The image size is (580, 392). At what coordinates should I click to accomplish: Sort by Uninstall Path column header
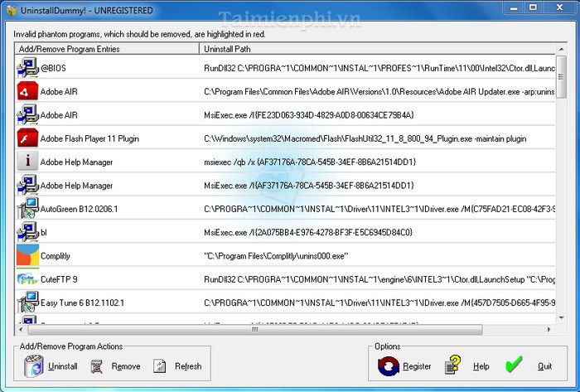pos(377,49)
